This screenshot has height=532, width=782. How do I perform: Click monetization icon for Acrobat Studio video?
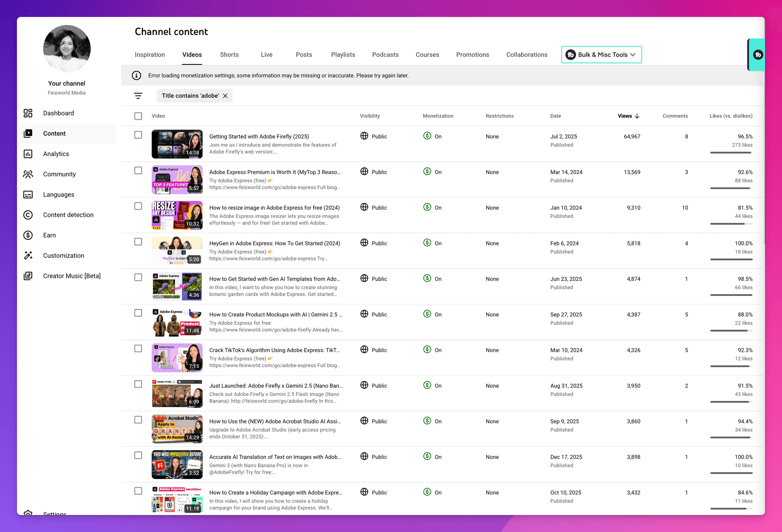coord(427,421)
